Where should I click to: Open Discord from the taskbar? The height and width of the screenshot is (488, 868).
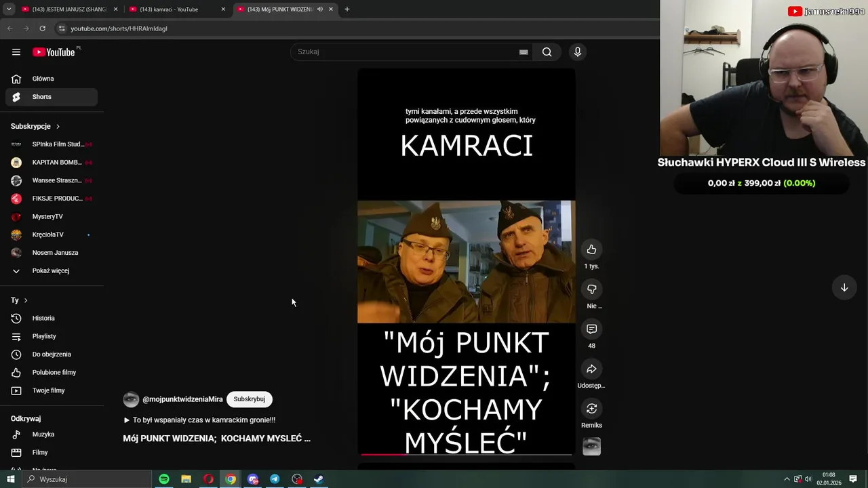(253, 479)
